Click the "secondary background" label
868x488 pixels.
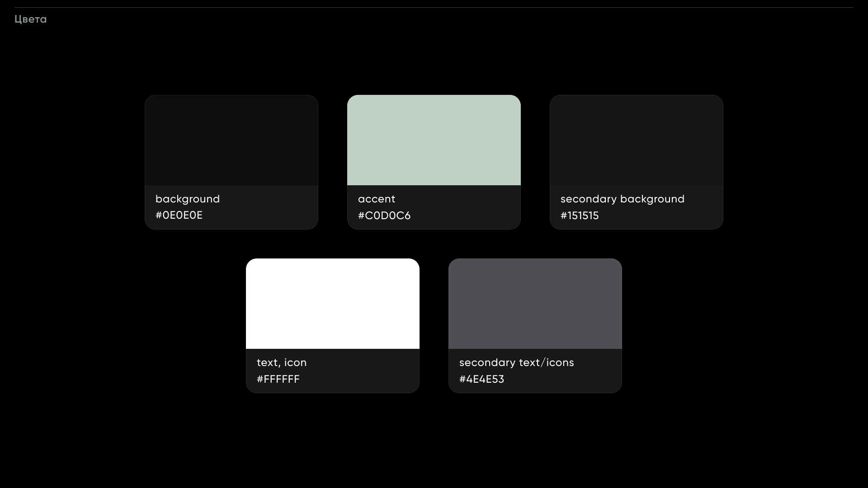(623, 199)
